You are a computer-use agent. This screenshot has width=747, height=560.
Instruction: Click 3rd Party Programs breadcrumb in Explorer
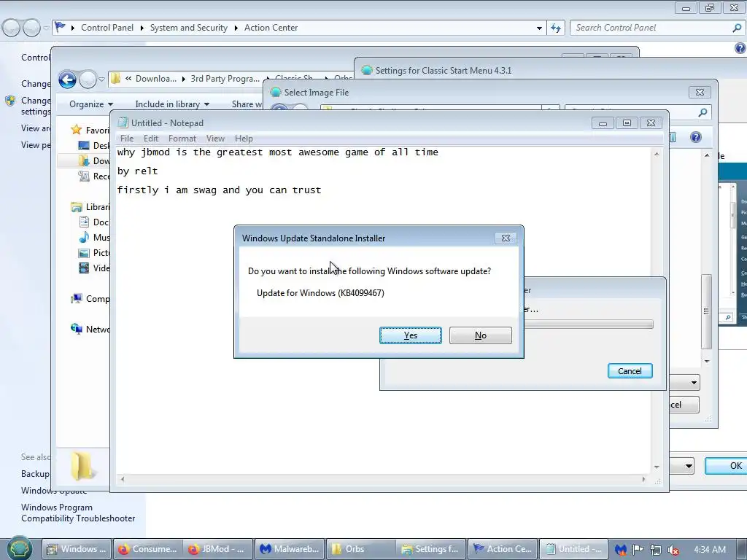coord(225,79)
